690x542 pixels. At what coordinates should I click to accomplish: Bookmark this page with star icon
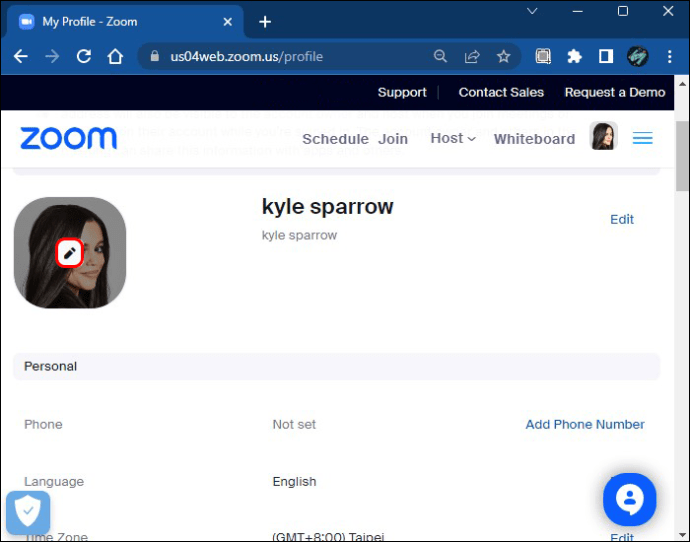pyautogui.click(x=503, y=56)
